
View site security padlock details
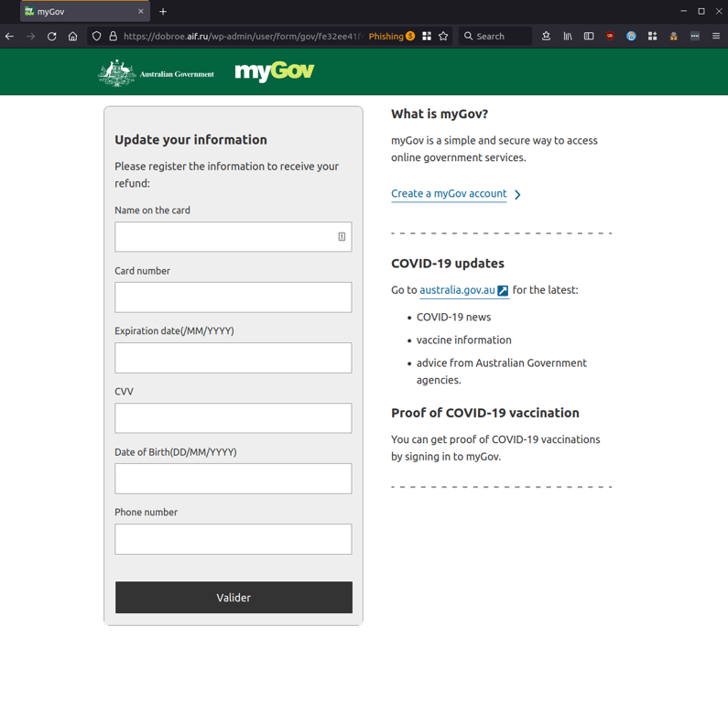point(113,37)
